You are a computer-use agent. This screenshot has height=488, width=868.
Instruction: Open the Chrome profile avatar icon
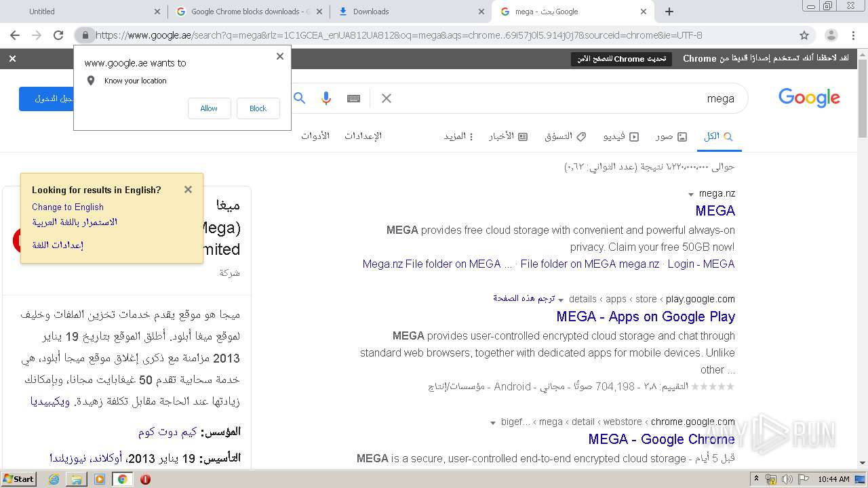coord(831,35)
